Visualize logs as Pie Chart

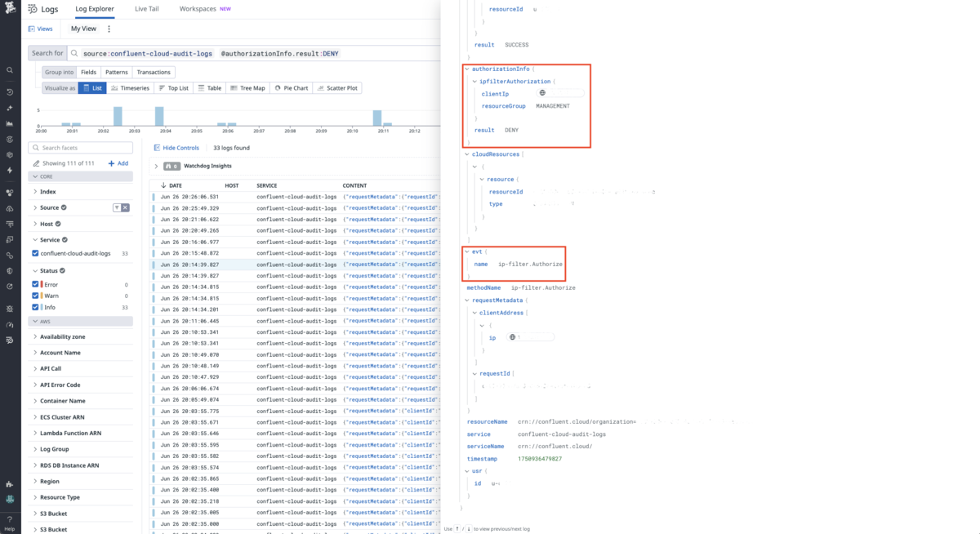[292, 88]
